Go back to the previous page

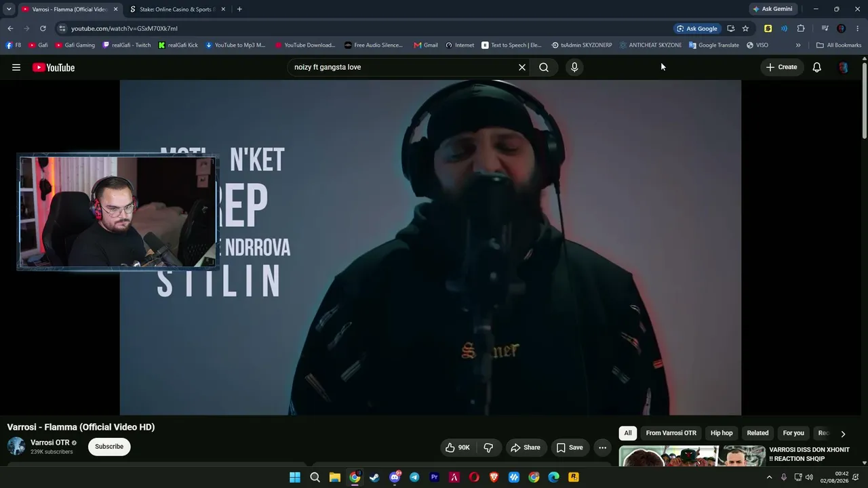[10, 28]
